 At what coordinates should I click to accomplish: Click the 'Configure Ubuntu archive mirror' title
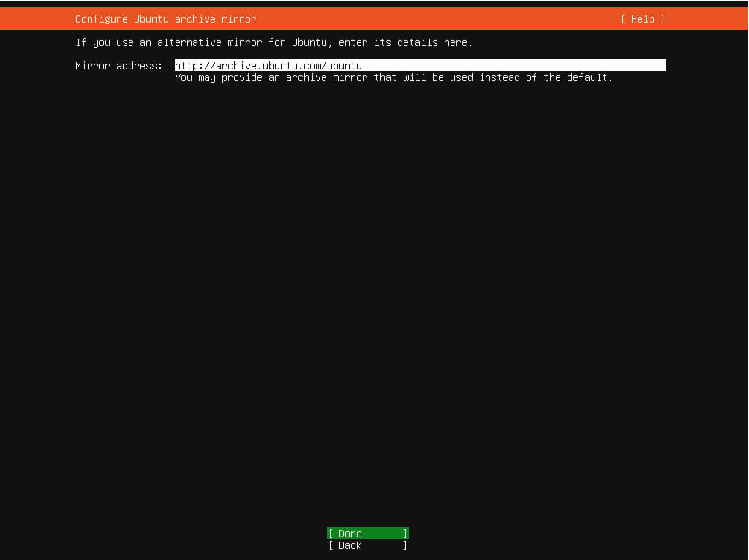pyautogui.click(x=166, y=19)
